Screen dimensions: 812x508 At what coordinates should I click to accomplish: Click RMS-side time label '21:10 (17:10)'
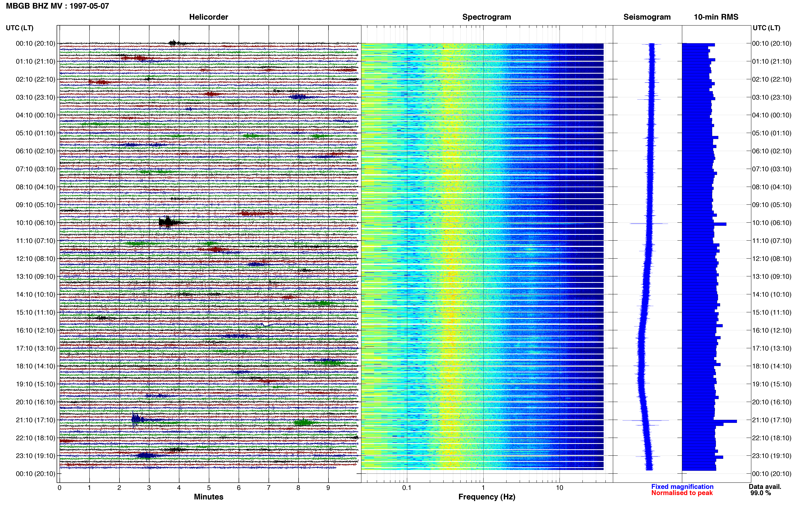point(772,420)
